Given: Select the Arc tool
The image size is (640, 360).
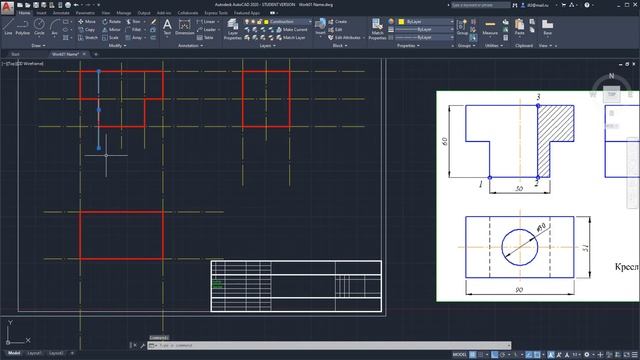Looking at the screenshot, I should click(x=54, y=27).
